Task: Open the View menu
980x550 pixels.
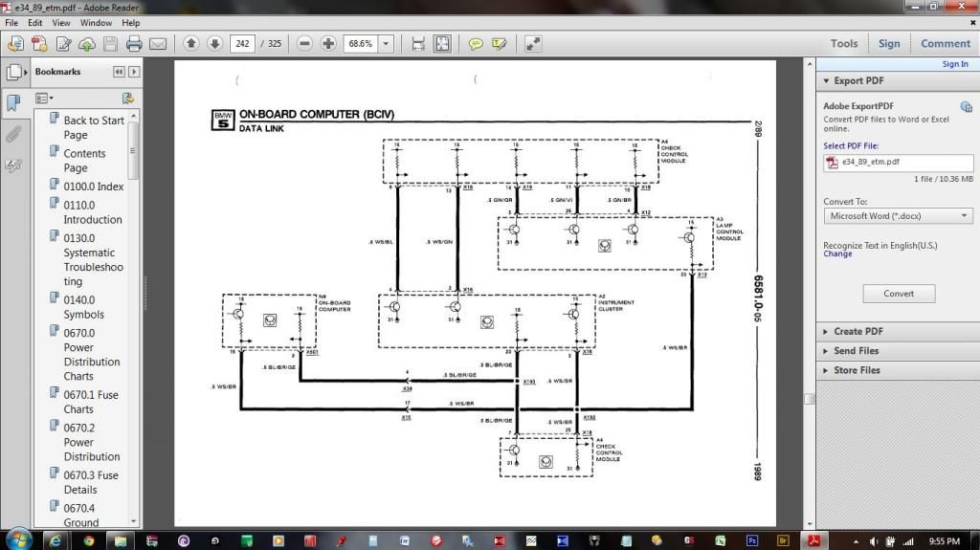Action: 60,23
